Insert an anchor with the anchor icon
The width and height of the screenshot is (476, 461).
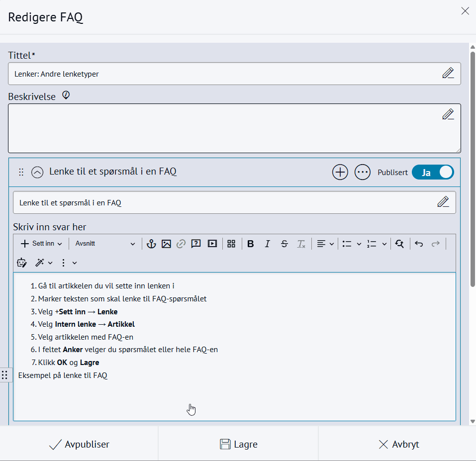pos(151,244)
